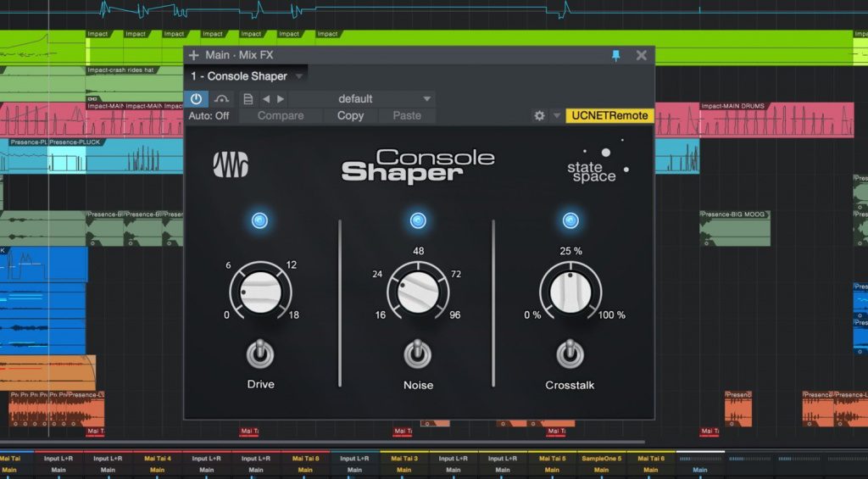Screen dimensions: 868x479
Task: Open the Main output selector under Mai Tai 3
Action: 403,471
